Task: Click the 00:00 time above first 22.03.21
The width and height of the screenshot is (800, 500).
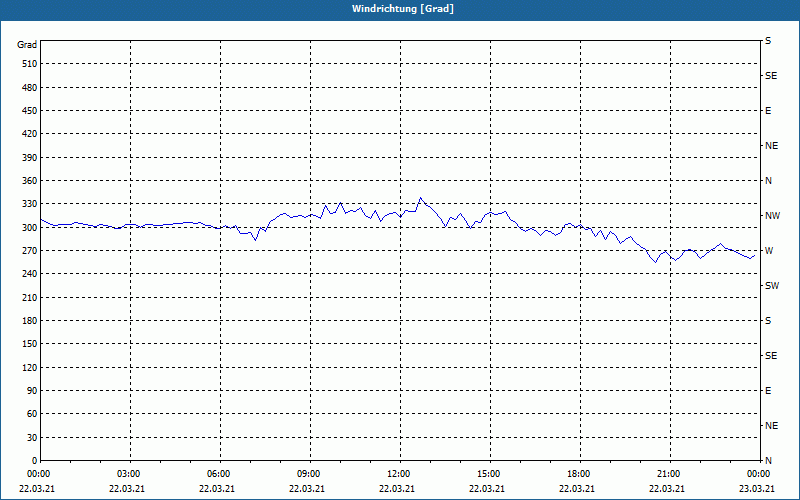Action: tap(38, 474)
